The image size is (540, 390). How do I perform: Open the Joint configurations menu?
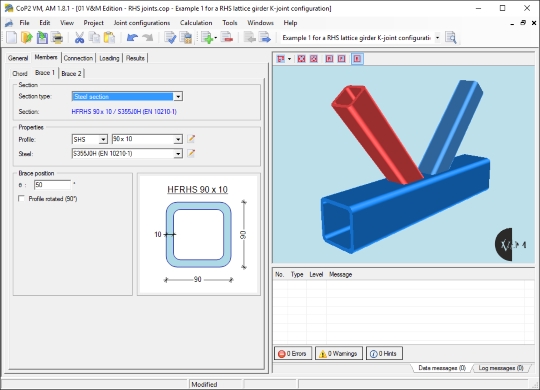(x=142, y=23)
